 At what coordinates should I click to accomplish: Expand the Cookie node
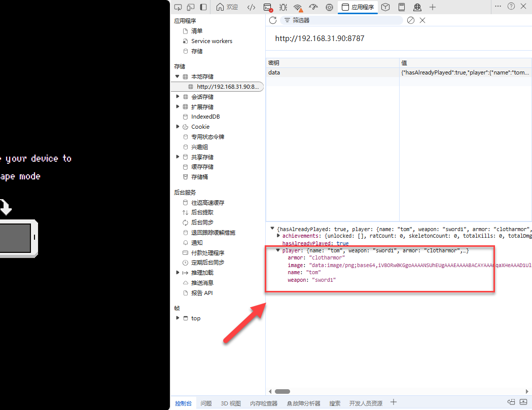tap(178, 127)
